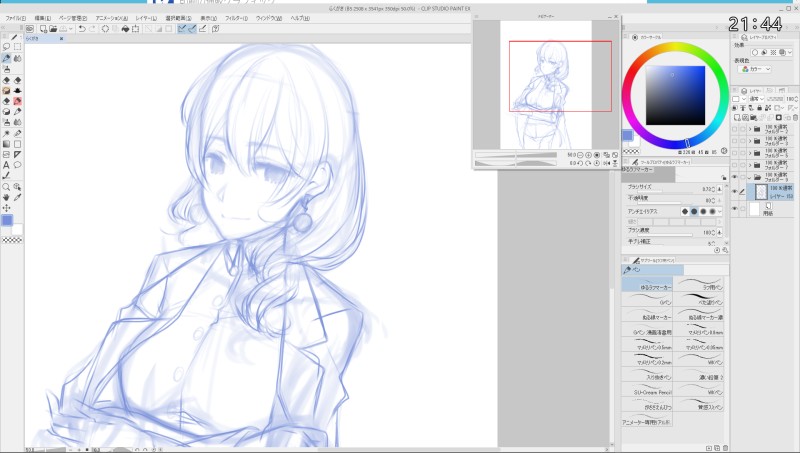Select the SU-Cream Pencil sub tool
Viewport: 800px width, 453px height.
pos(647,389)
